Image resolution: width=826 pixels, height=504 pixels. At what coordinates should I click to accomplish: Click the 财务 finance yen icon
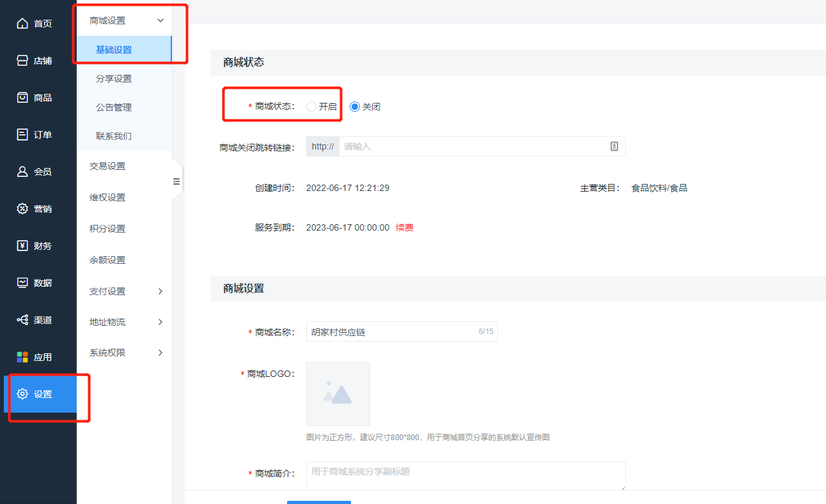[22, 246]
